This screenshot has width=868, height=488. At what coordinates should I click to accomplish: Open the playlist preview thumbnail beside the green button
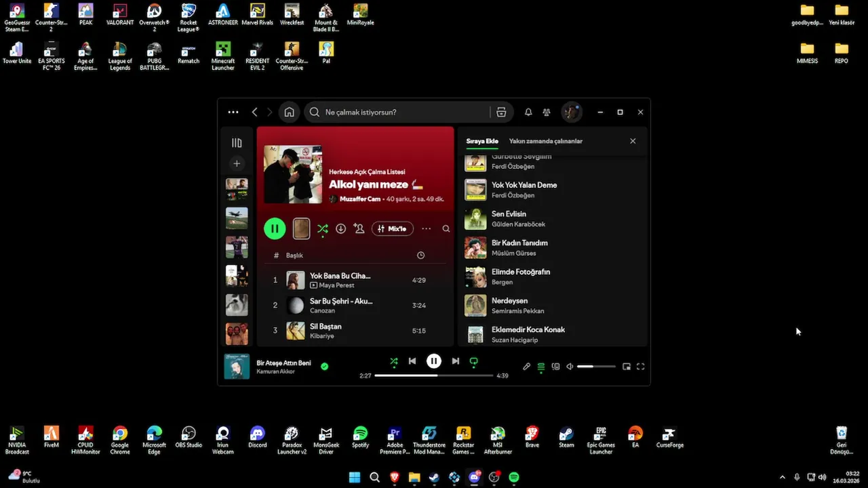pyautogui.click(x=301, y=228)
